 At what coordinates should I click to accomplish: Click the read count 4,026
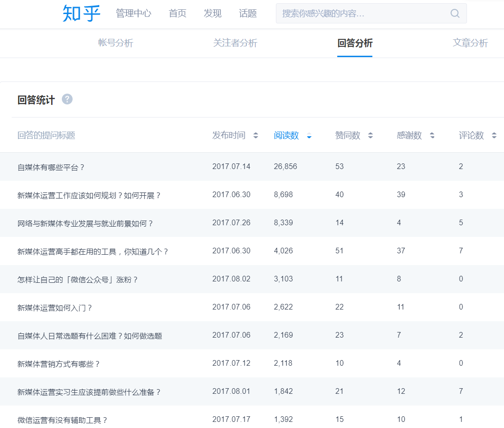[283, 251]
